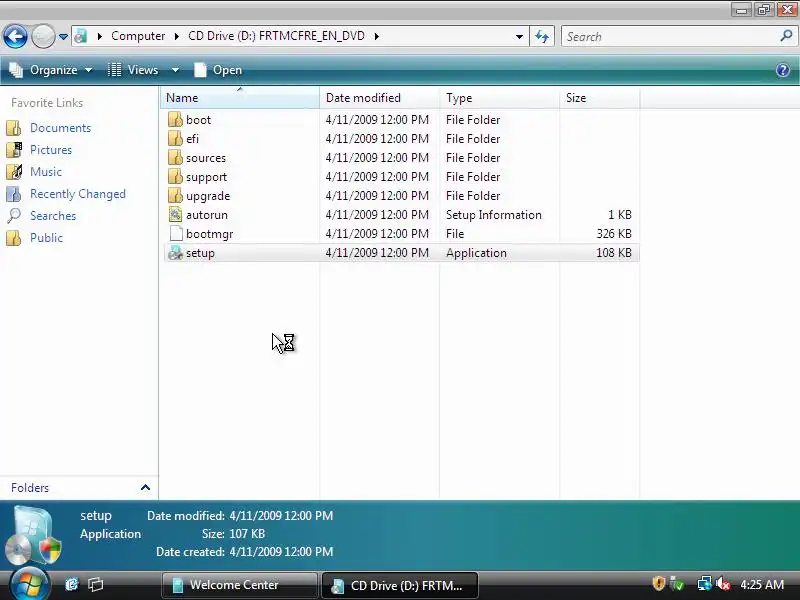The image size is (800, 600).
Task: Open Documents in Favorite Links
Action: pos(60,128)
